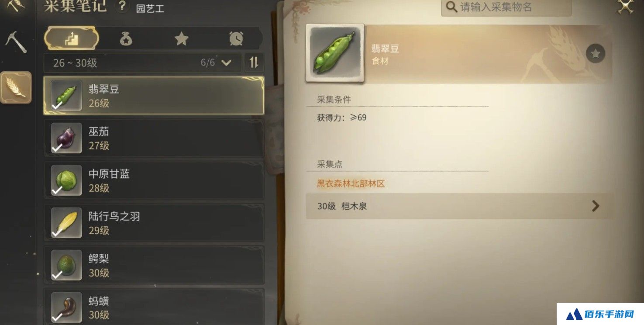
Task: Select 巫茄 in the item list
Action: (154, 138)
